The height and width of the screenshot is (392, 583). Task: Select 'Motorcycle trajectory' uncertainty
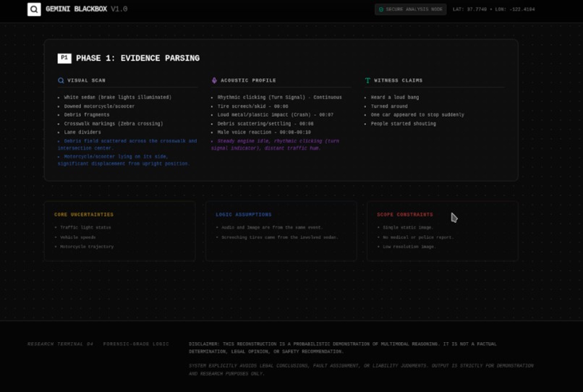tap(87, 247)
